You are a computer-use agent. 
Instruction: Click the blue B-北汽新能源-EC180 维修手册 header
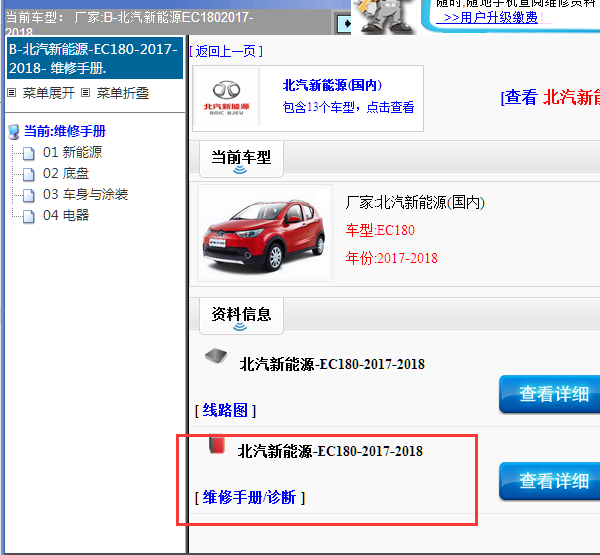coord(95,58)
